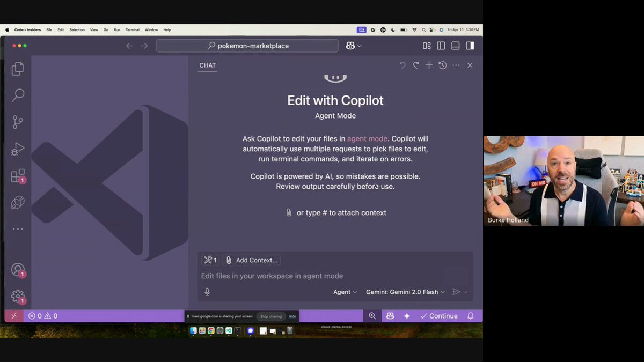
Task: Open the Edit menu
Action: pos(61,30)
